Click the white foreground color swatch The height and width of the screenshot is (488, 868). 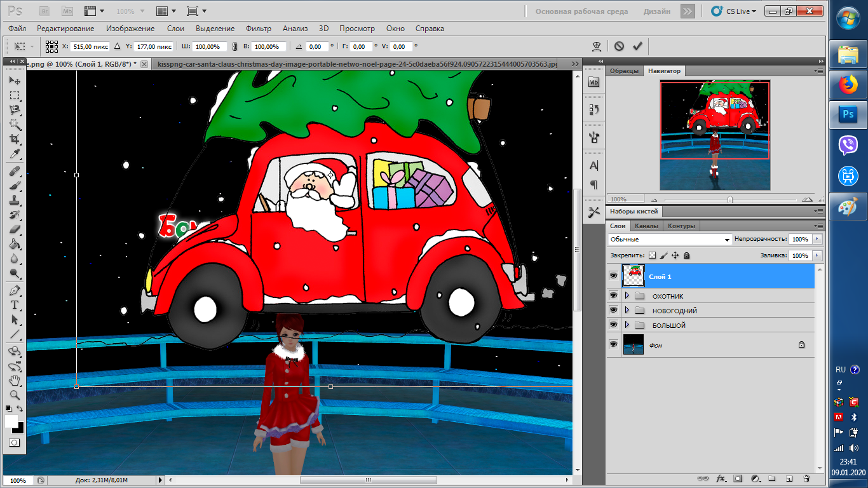pos(11,421)
